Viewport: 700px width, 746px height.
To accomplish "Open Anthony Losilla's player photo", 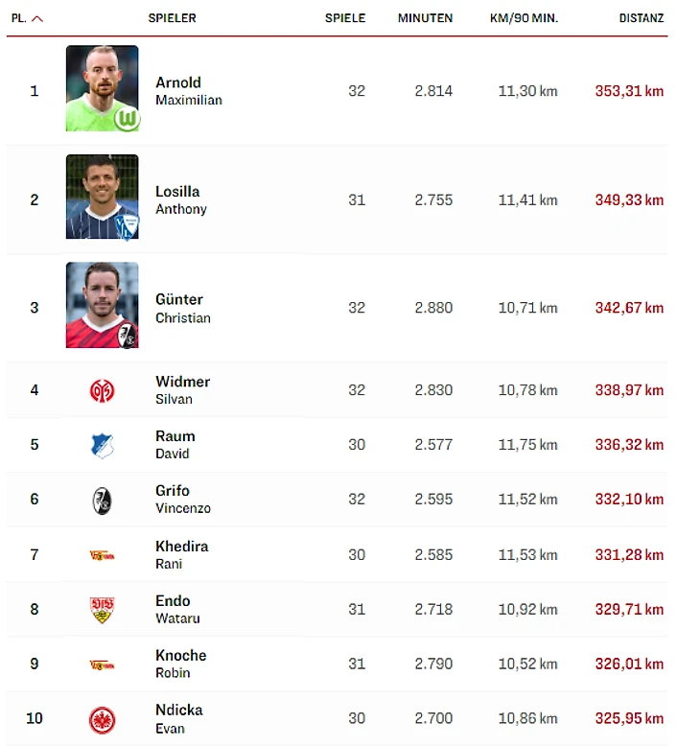I will [x=102, y=198].
